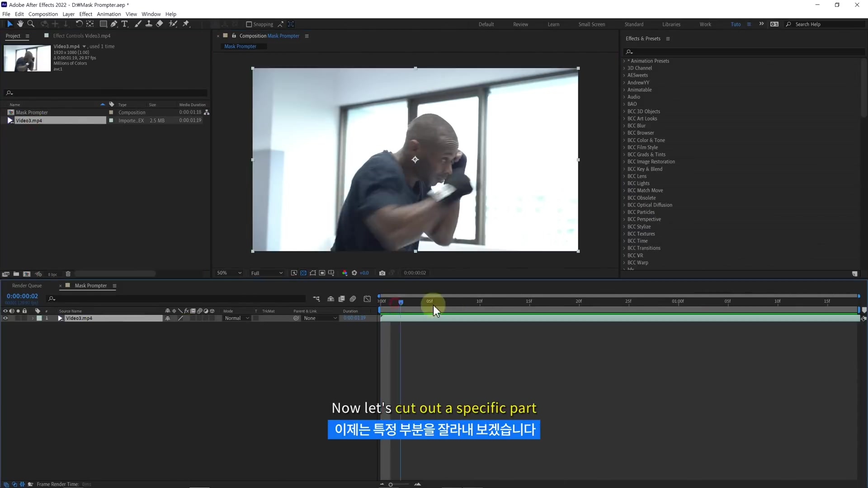Enable the Snapping checkbox

(249, 24)
